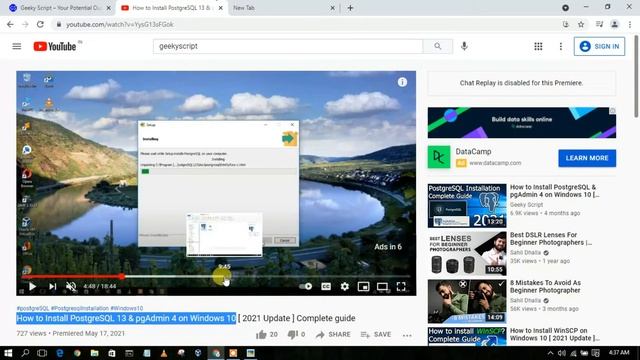This screenshot has height=360, width=640.
Task: Click the #Windows10 hashtag
Action: tap(127, 308)
